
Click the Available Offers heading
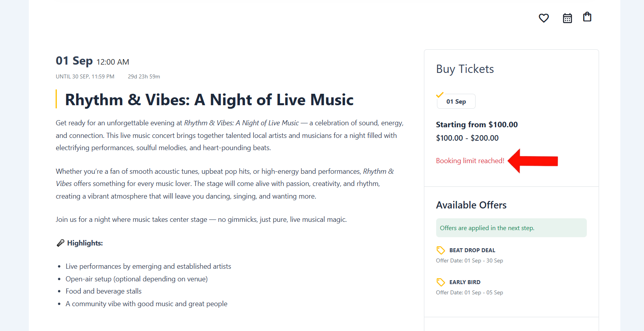point(471,205)
